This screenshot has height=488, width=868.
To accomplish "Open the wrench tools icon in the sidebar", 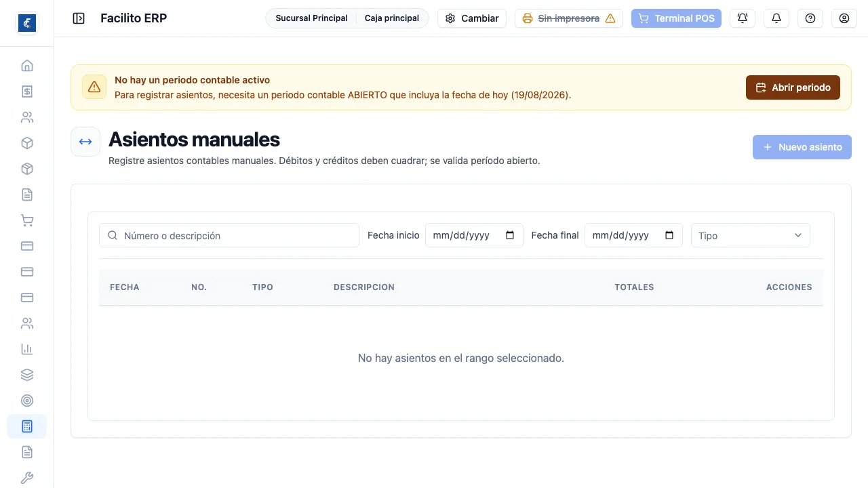I will (x=27, y=478).
